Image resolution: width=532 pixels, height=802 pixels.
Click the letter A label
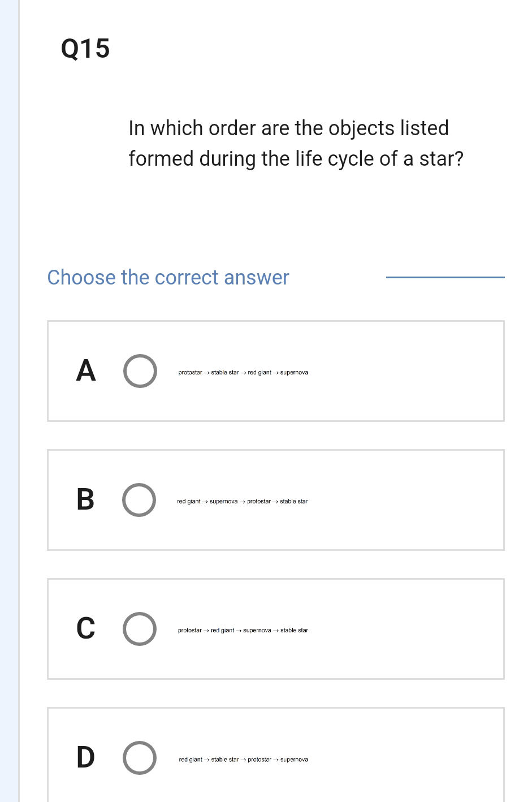point(85,372)
